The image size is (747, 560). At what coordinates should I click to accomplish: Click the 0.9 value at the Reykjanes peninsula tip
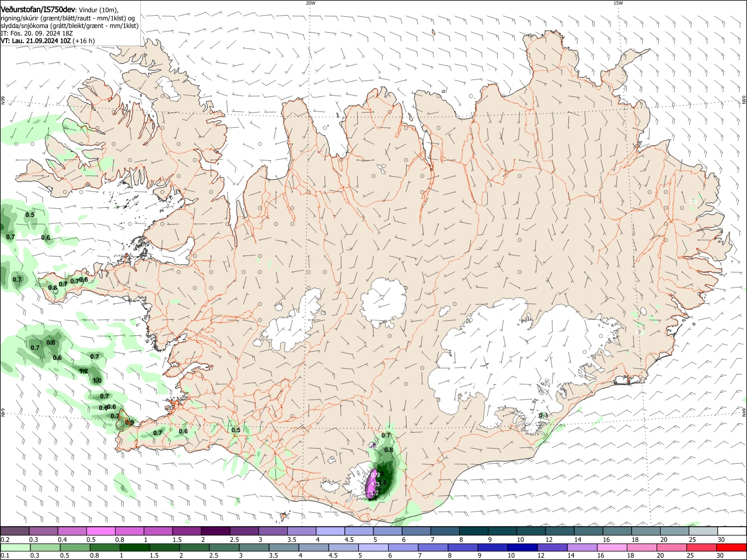click(130, 422)
